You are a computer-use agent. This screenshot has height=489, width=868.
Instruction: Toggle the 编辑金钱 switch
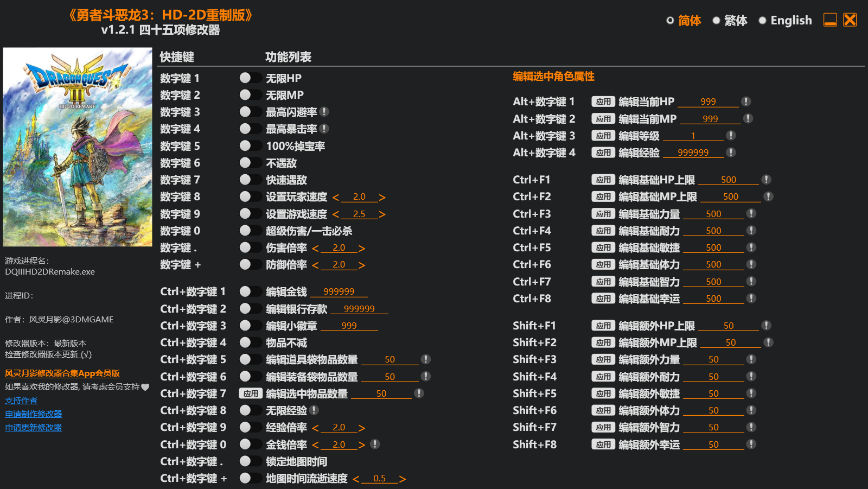[251, 291]
